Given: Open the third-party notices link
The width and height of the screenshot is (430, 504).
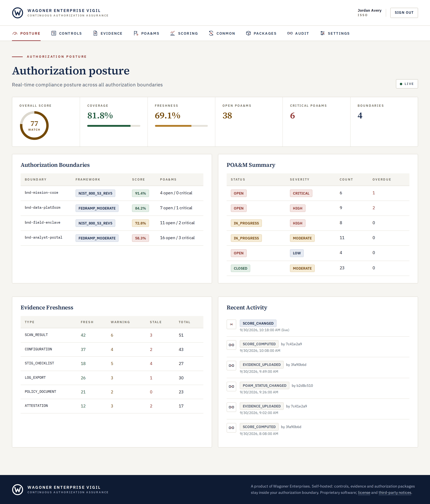Looking at the screenshot, I should tap(395, 493).
